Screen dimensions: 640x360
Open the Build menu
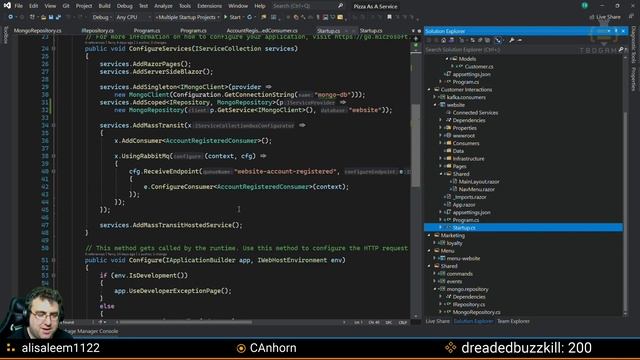click(x=104, y=6)
